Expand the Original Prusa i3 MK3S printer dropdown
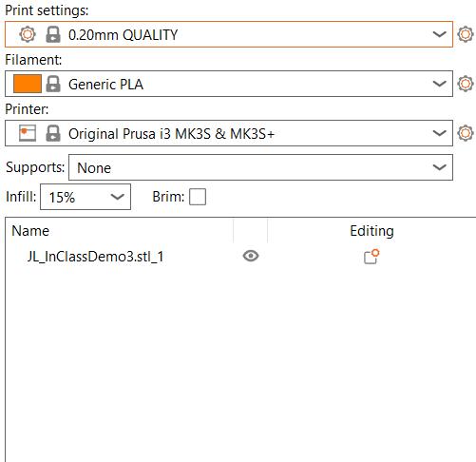 [439, 133]
